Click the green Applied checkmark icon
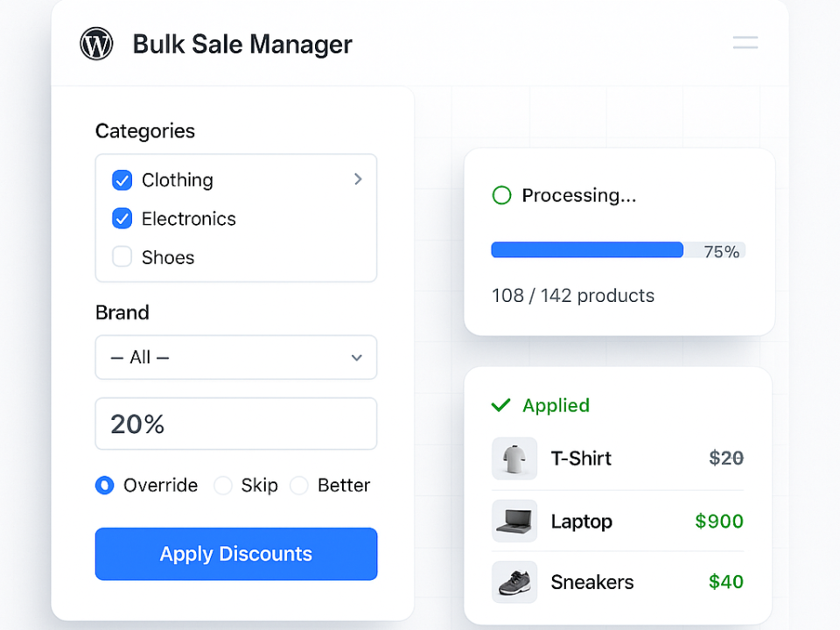 pyautogui.click(x=500, y=405)
